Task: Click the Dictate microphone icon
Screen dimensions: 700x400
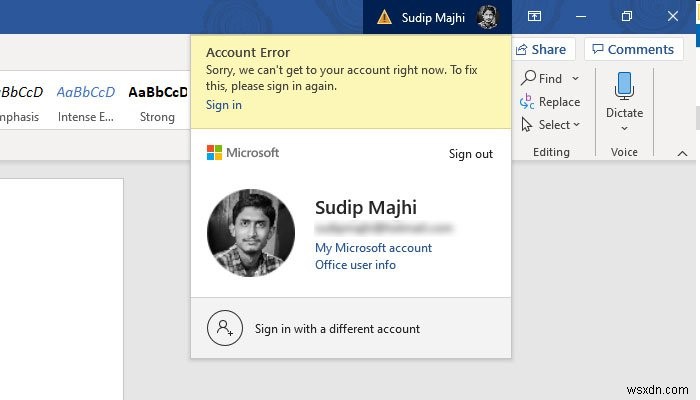Action: (x=624, y=87)
